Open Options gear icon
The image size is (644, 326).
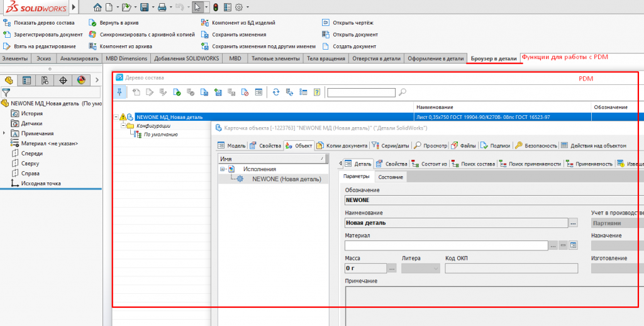(x=239, y=8)
